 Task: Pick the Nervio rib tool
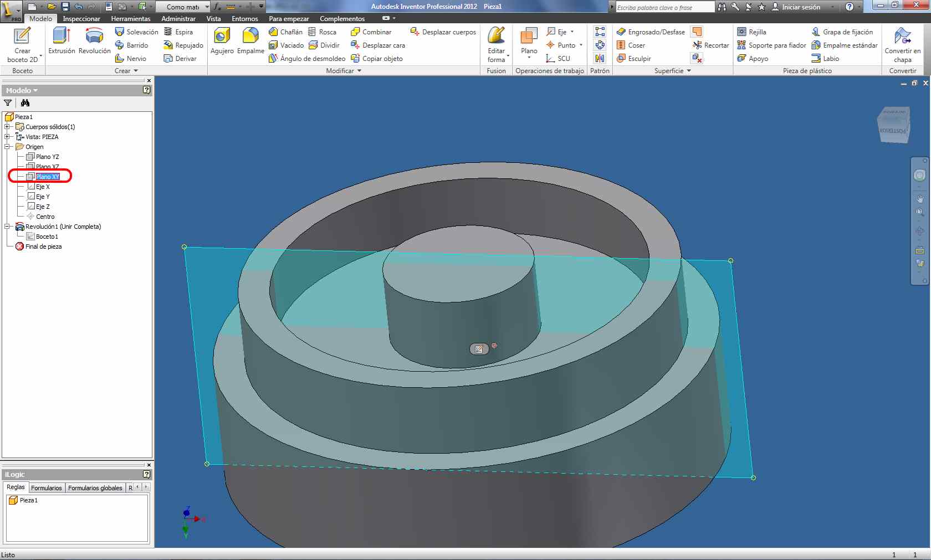pyautogui.click(x=131, y=59)
